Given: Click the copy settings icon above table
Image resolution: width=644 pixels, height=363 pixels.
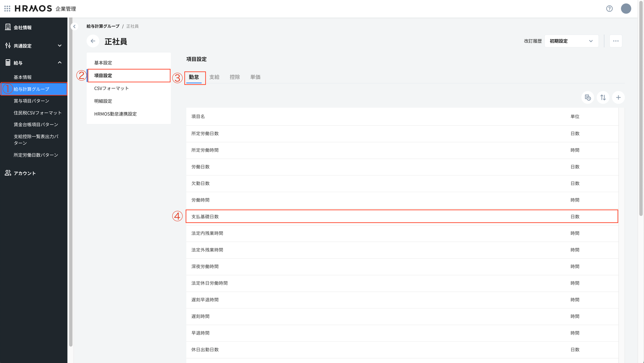Looking at the screenshot, I should (587, 98).
